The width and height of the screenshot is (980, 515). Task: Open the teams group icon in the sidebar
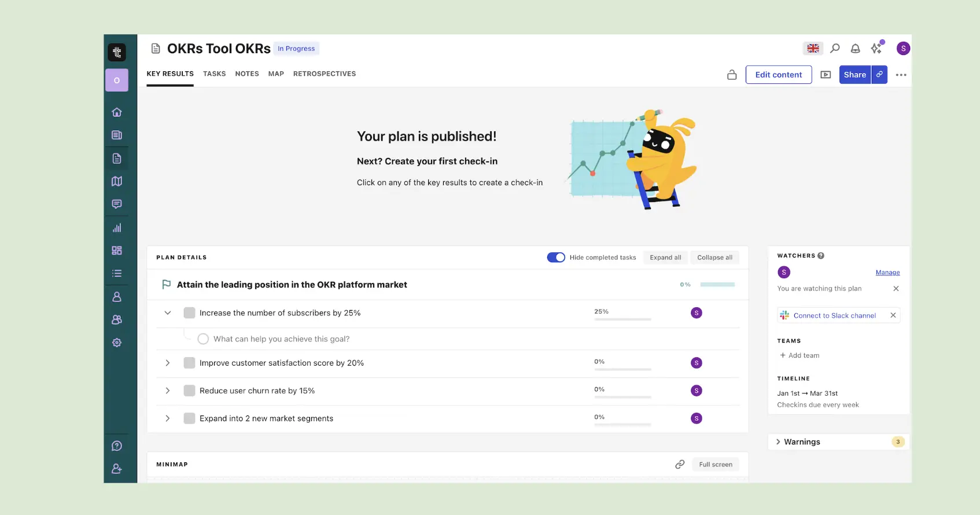coord(117,319)
